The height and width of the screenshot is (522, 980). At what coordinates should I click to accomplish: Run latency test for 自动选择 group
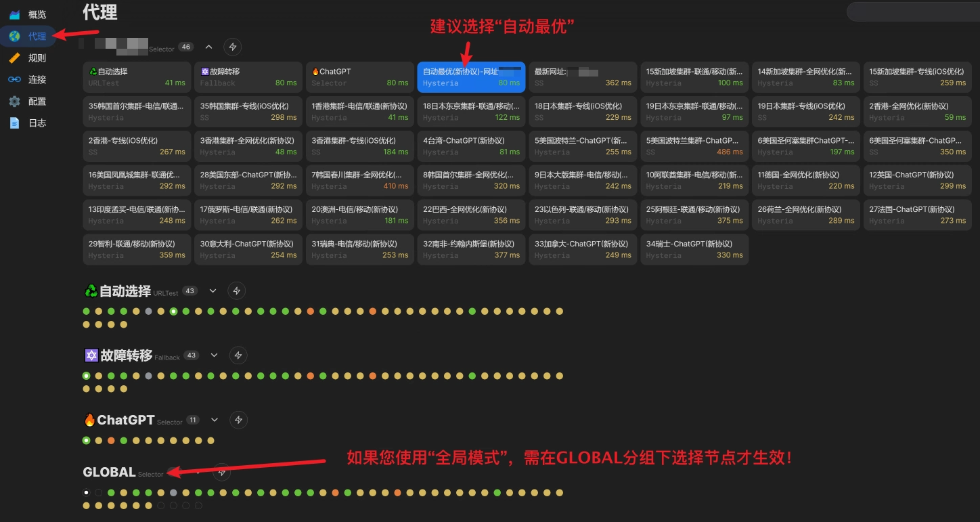click(236, 291)
